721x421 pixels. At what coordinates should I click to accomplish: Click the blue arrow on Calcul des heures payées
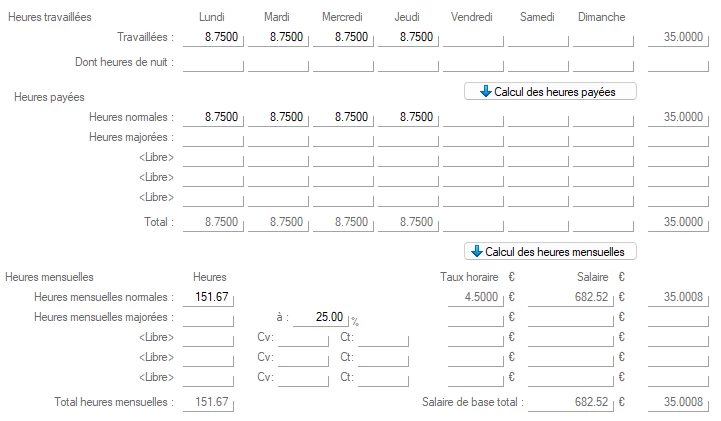pos(487,91)
